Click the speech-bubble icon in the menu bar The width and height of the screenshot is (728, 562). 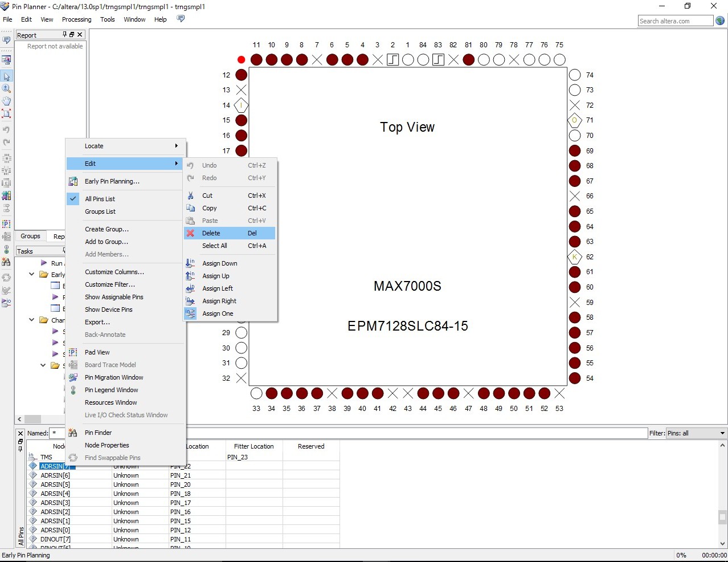coord(181,19)
